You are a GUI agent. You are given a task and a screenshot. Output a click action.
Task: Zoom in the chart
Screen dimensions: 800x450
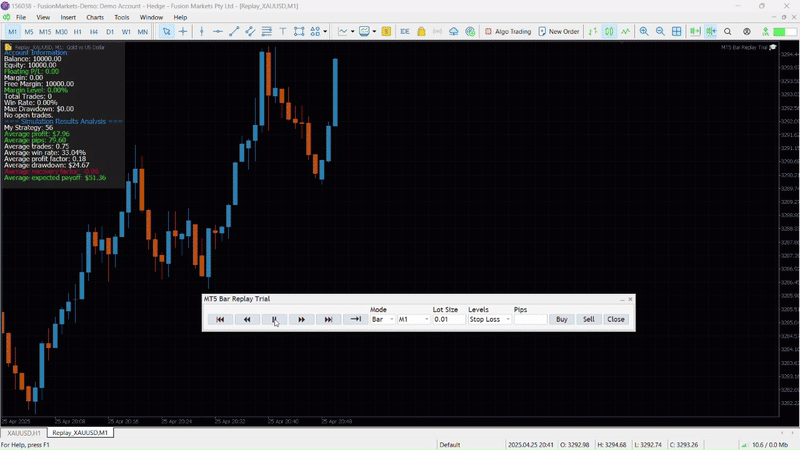644,32
